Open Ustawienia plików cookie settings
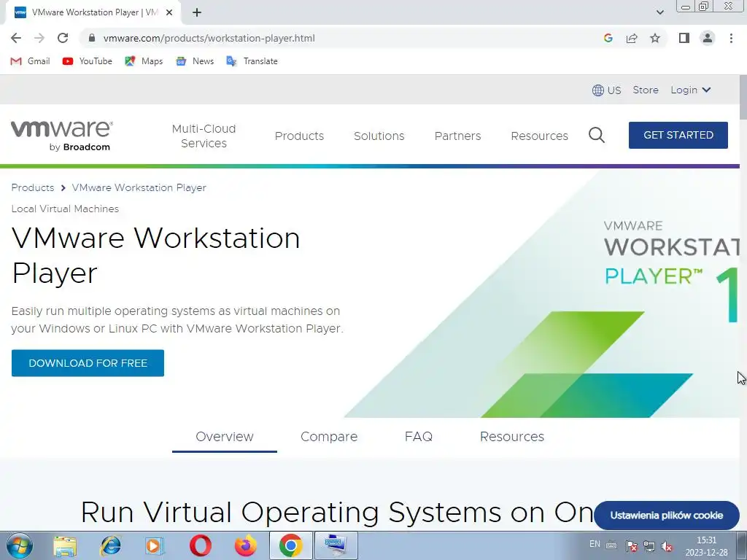 tap(667, 516)
